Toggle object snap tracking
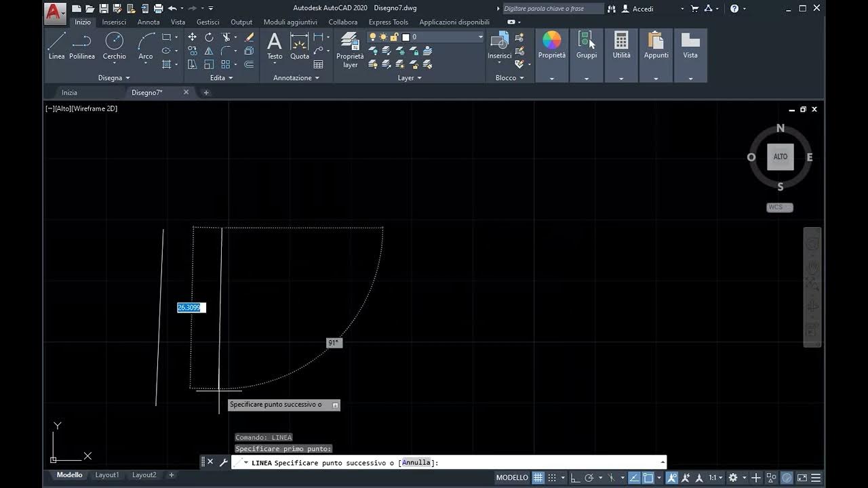 point(633,478)
